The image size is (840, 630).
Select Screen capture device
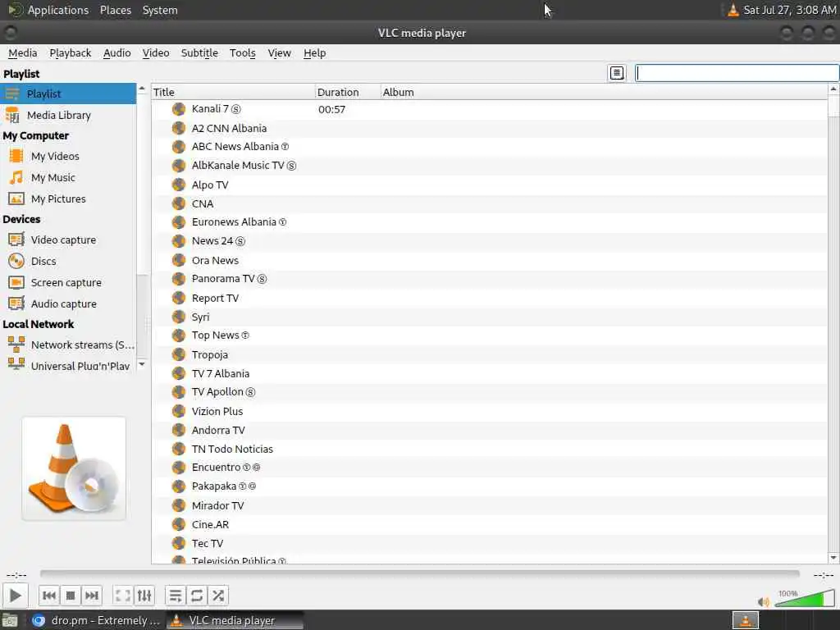click(x=68, y=282)
